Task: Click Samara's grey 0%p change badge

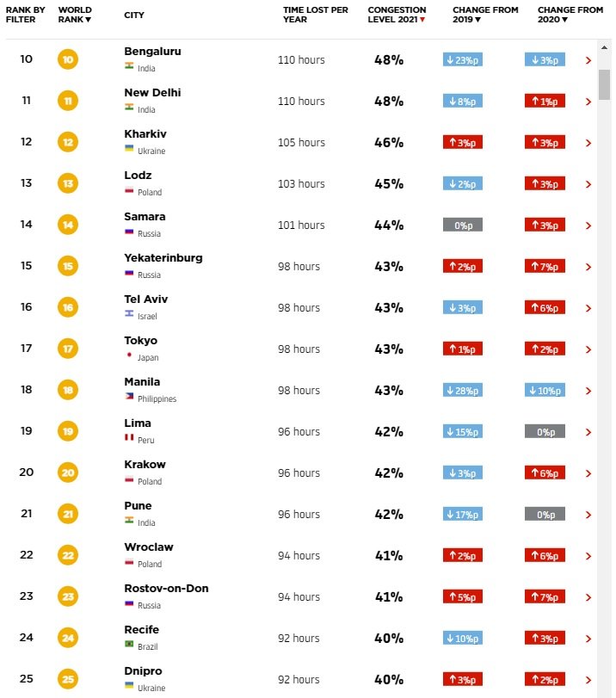Action: (463, 225)
